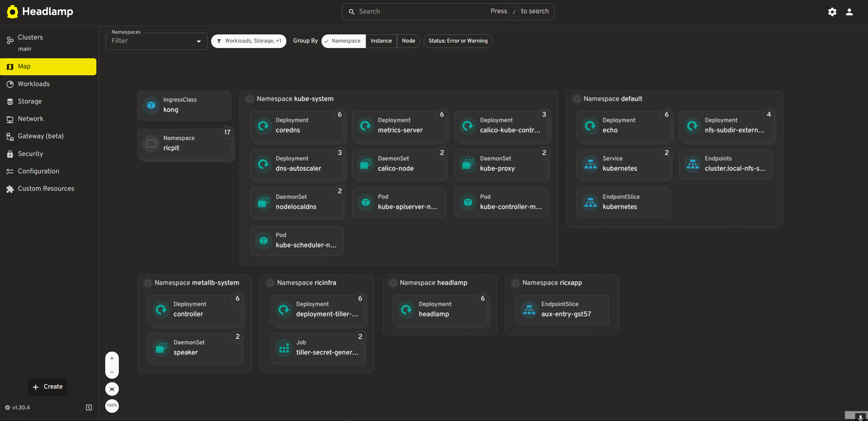Group map by Namespace
Viewport: 868px width, 421px height.
pyautogui.click(x=344, y=41)
